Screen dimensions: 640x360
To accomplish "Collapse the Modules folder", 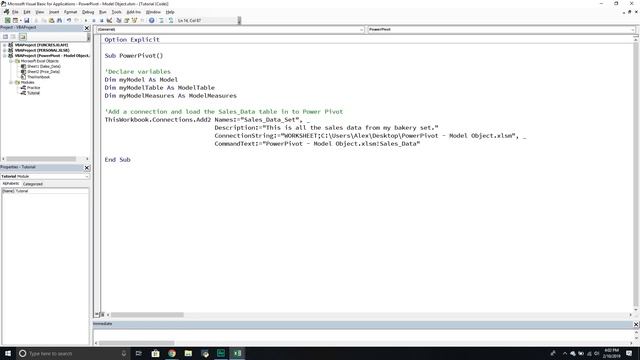I will [11, 82].
